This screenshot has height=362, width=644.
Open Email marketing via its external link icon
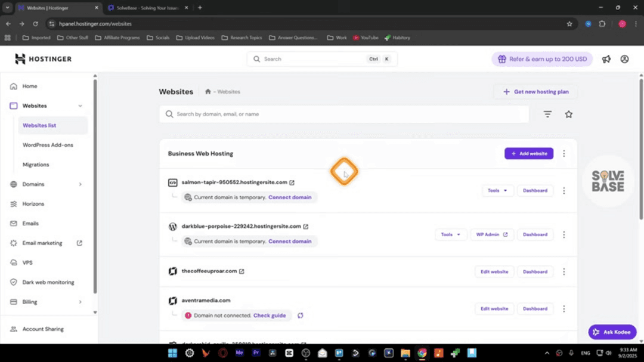[x=78, y=243]
